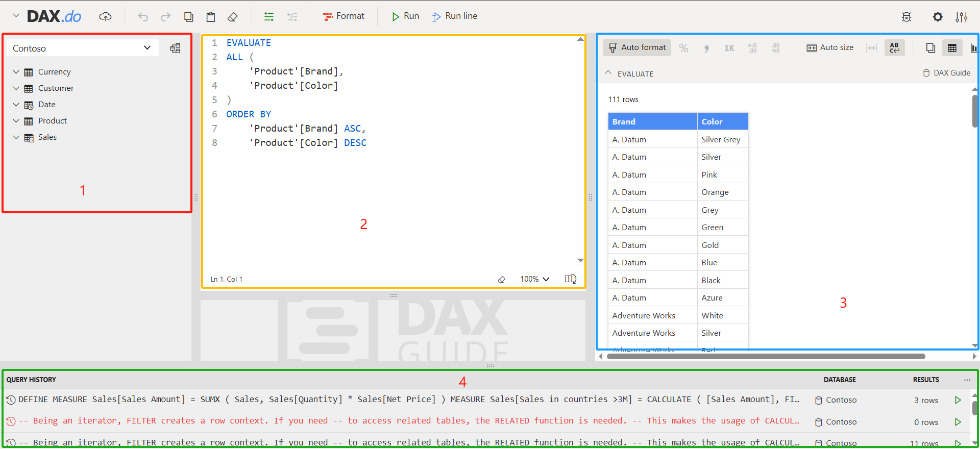
Task: Open the bug report icon in the top toolbar
Action: [x=906, y=17]
